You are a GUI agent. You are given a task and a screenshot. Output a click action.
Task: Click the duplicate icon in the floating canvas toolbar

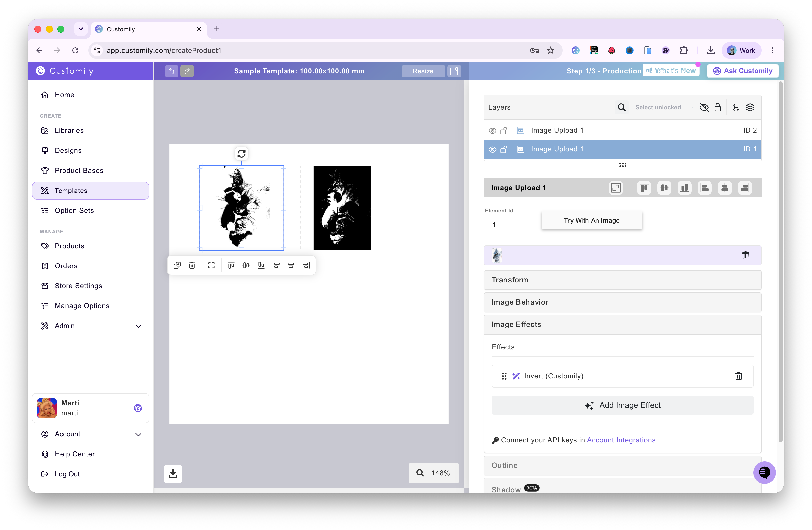pos(177,265)
